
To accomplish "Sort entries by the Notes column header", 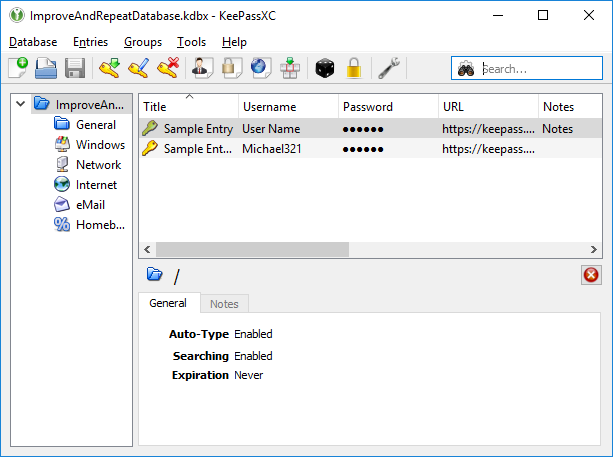I will point(570,106).
